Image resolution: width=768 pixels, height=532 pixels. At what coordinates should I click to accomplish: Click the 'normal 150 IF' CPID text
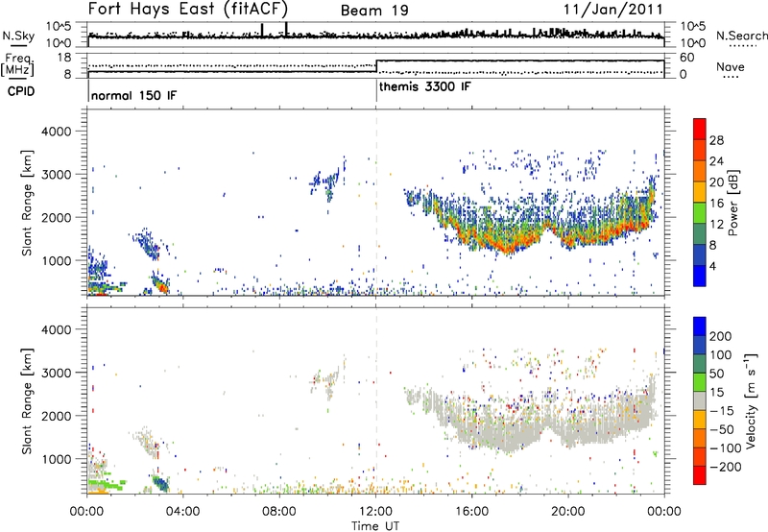pyautogui.click(x=133, y=95)
